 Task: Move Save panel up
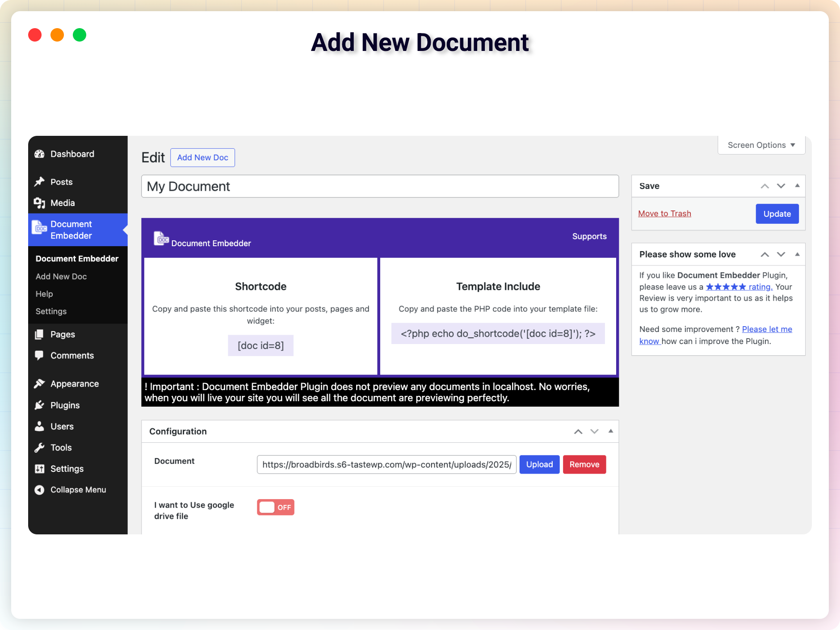point(765,186)
